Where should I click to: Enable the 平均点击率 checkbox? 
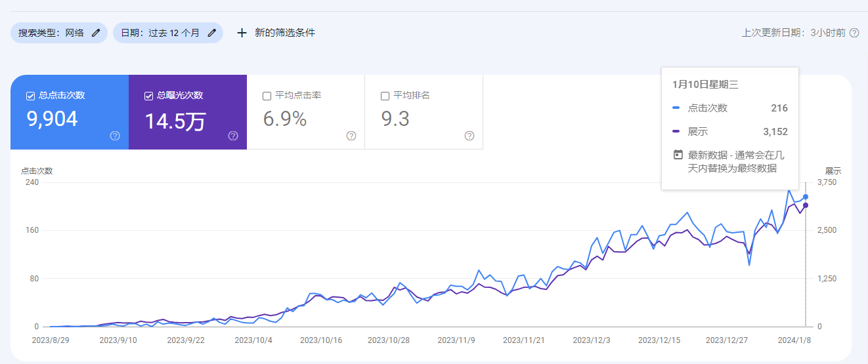[267, 96]
